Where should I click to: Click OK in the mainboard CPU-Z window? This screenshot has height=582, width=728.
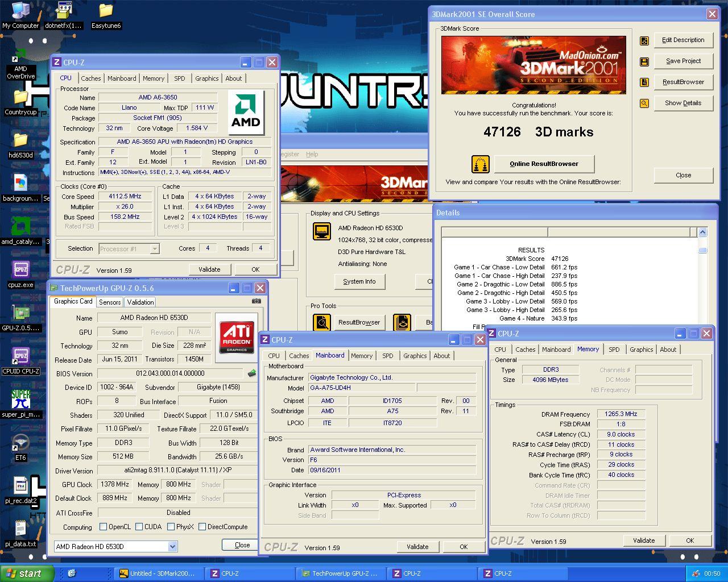tap(464, 547)
